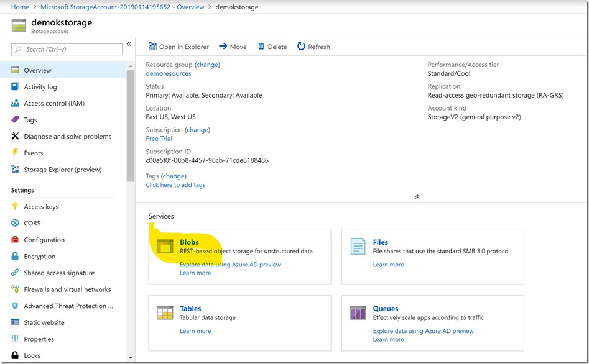Viewport: 589px width, 364px height.
Task: Click the Advanced Threat Protection shield icon
Action: [15, 306]
